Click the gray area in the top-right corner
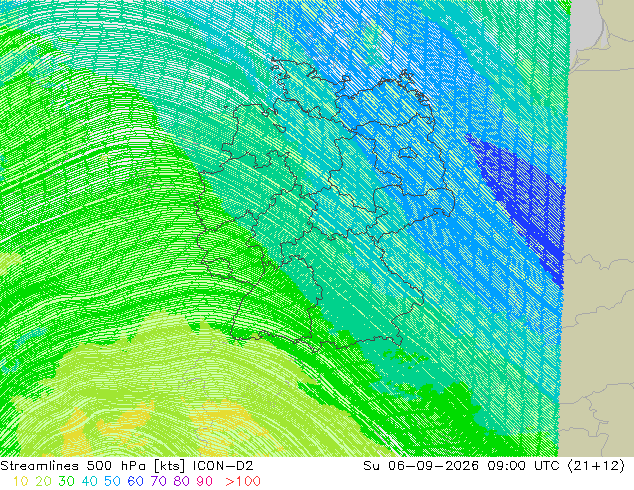The image size is (634, 490). (586, 24)
